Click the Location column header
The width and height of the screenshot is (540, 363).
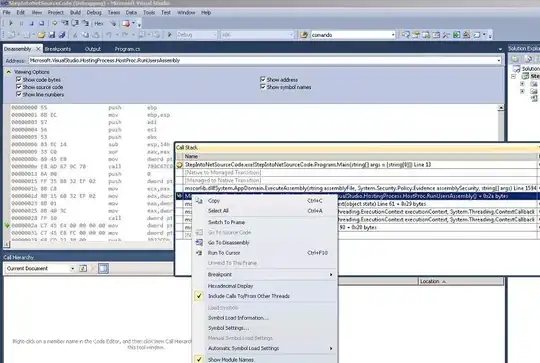point(461,281)
